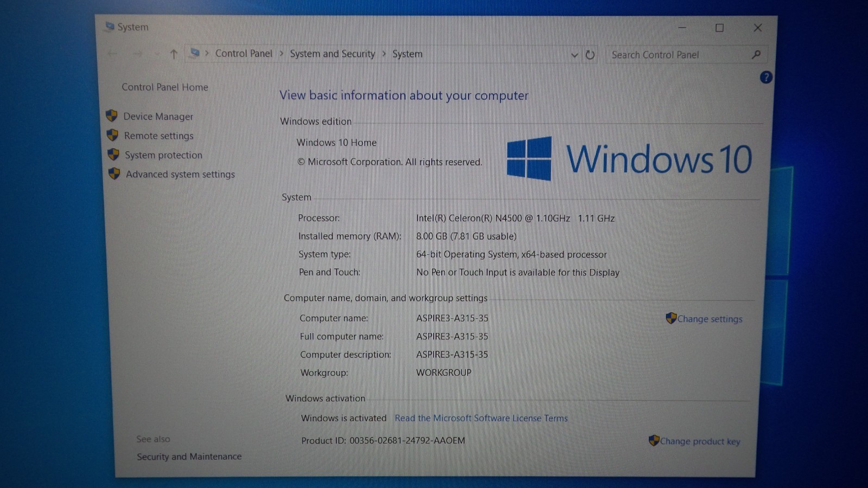Select System breadcrumb item
The image size is (868, 488).
pos(407,54)
